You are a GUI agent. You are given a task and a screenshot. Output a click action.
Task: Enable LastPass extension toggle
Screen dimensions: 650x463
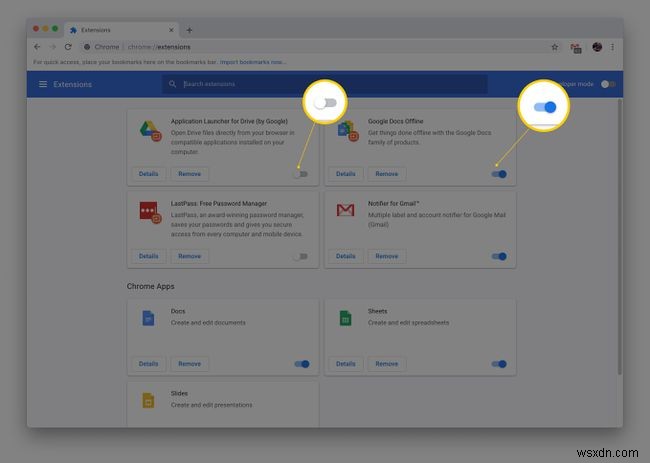pos(301,257)
